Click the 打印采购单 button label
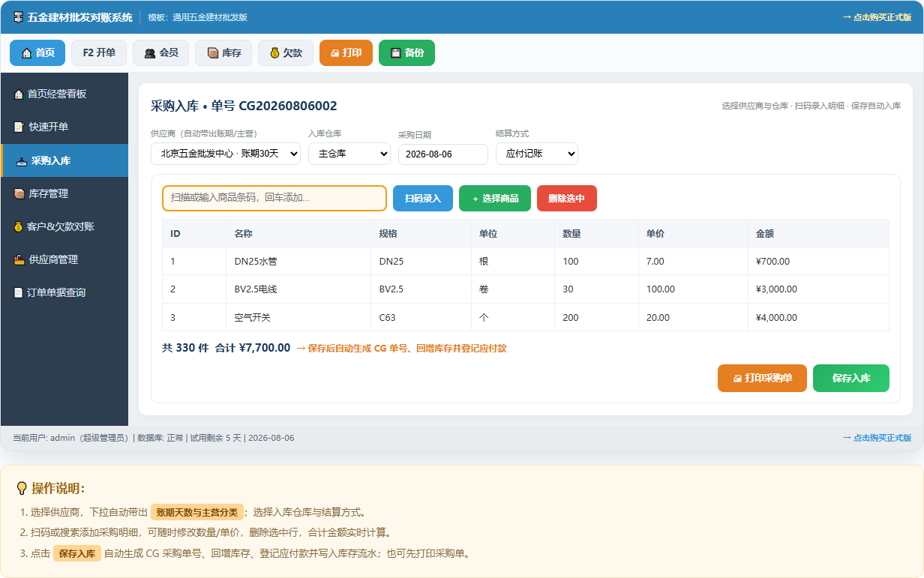 click(x=768, y=379)
